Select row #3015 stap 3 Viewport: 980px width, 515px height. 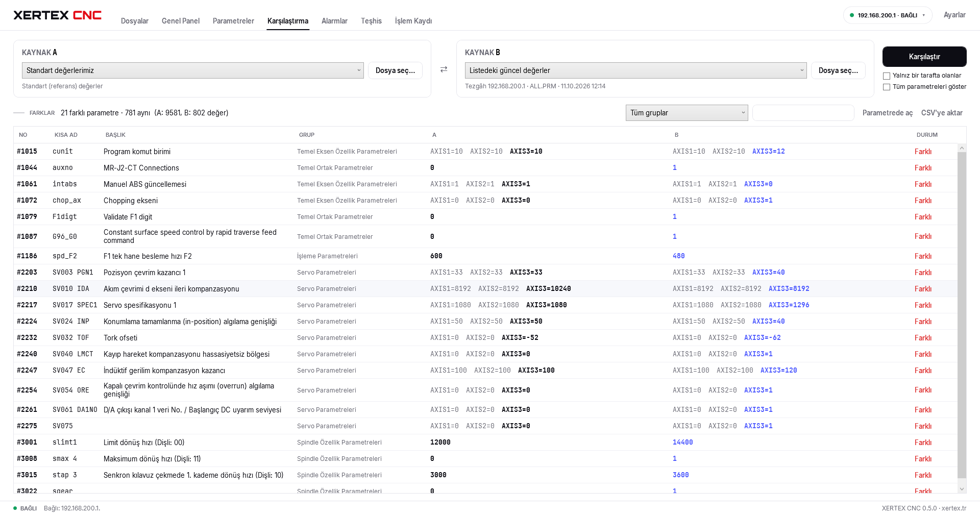tap(485, 475)
